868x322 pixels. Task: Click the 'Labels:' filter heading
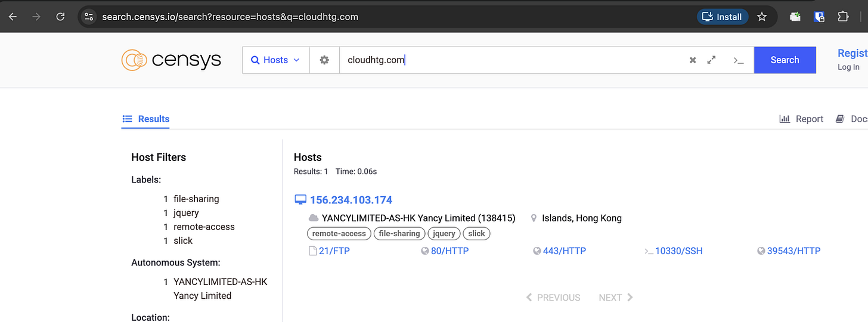(x=146, y=179)
